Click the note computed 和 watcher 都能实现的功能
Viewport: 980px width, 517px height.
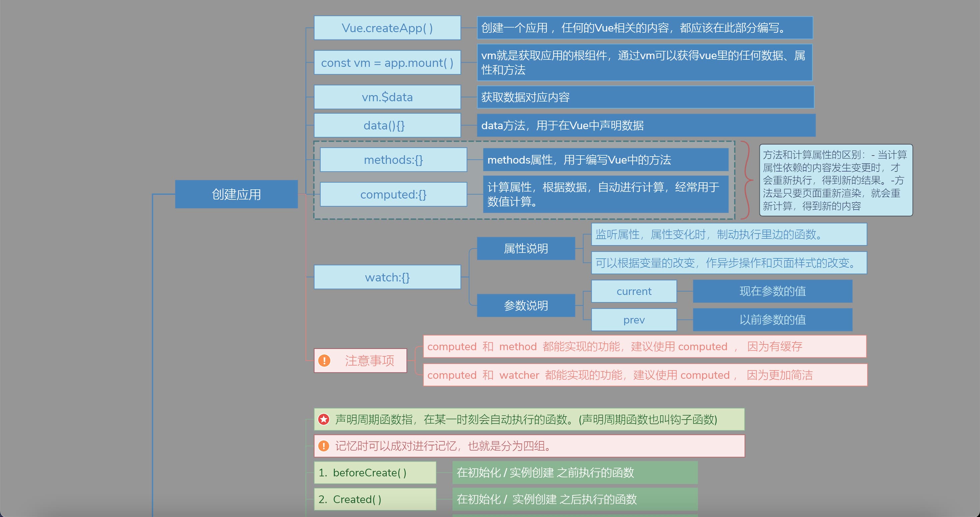point(645,375)
